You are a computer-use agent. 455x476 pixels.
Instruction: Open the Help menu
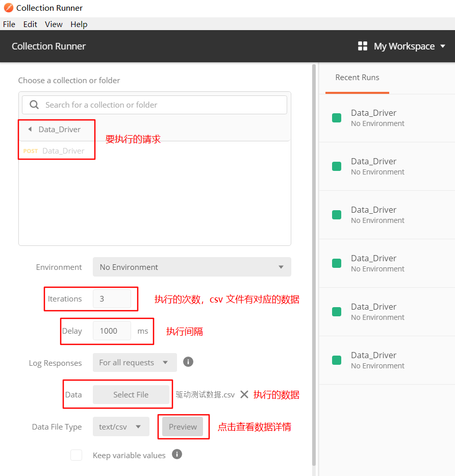click(79, 24)
